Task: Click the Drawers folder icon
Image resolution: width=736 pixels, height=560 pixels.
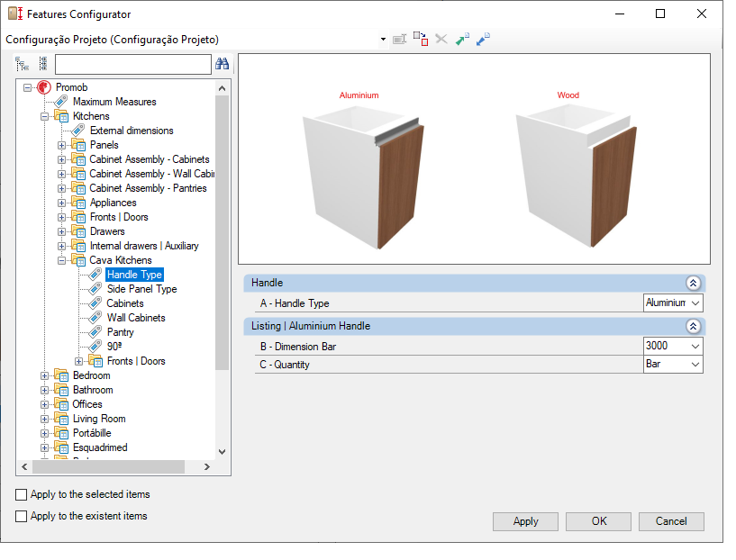Action: pyautogui.click(x=78, y=231)
